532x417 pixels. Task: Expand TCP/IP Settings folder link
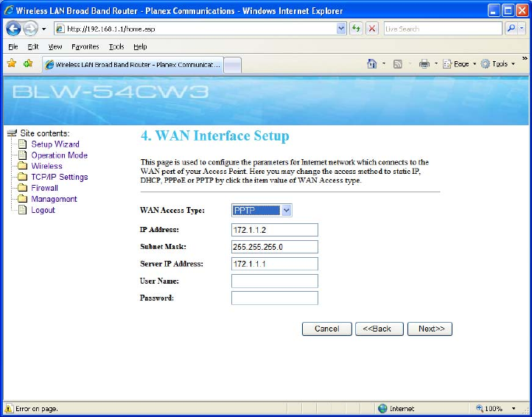coord(60,177)
